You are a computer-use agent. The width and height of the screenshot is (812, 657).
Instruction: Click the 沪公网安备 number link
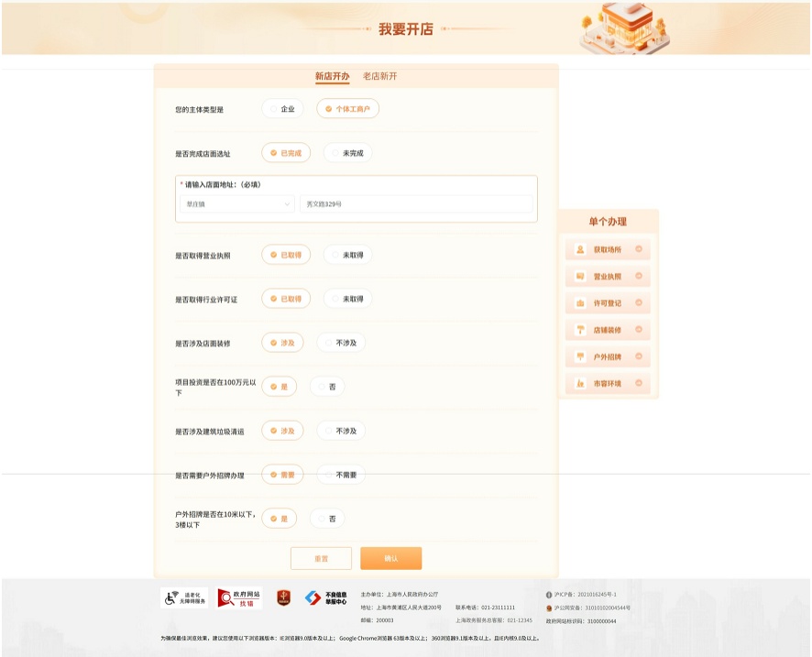pyautogui.click(x=592, y=608)
